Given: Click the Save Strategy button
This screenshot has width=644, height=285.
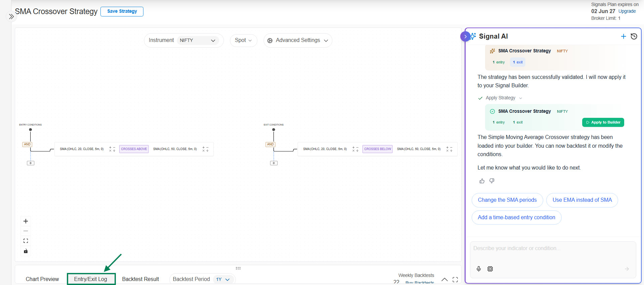Looking at the screenshot, I should (122, 11).
